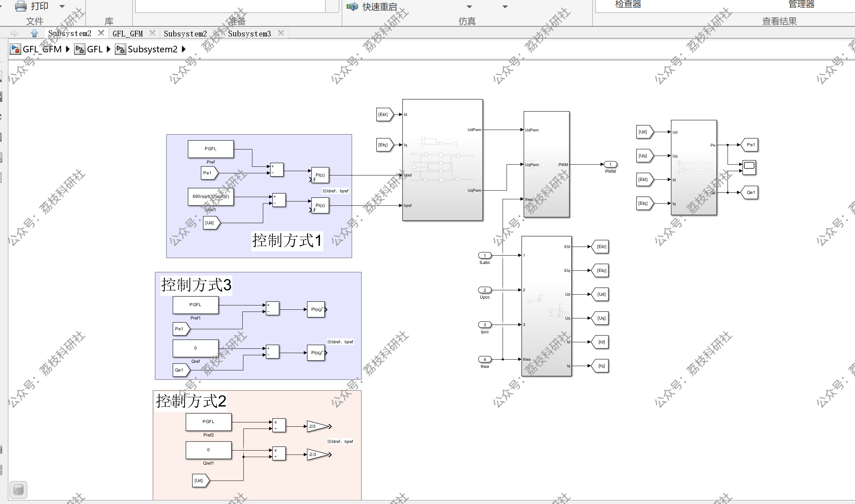
Task: Click the grey back navigation arrow
Action: tap(14, 33)
